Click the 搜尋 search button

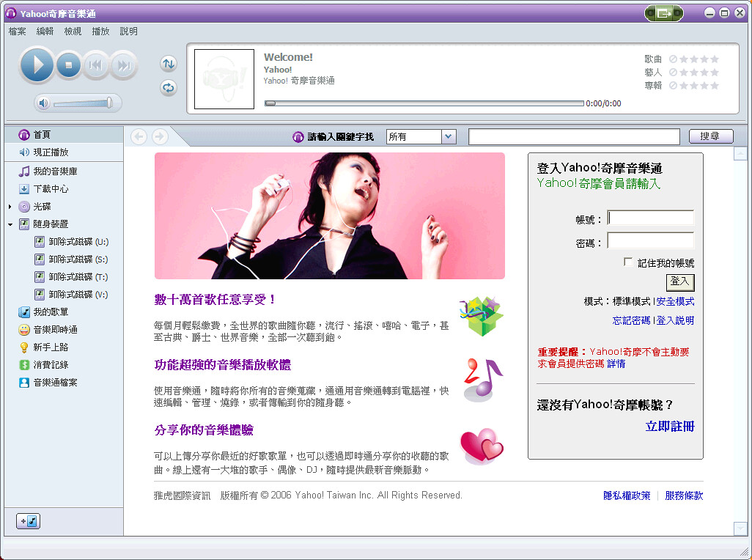coord(710,136)
